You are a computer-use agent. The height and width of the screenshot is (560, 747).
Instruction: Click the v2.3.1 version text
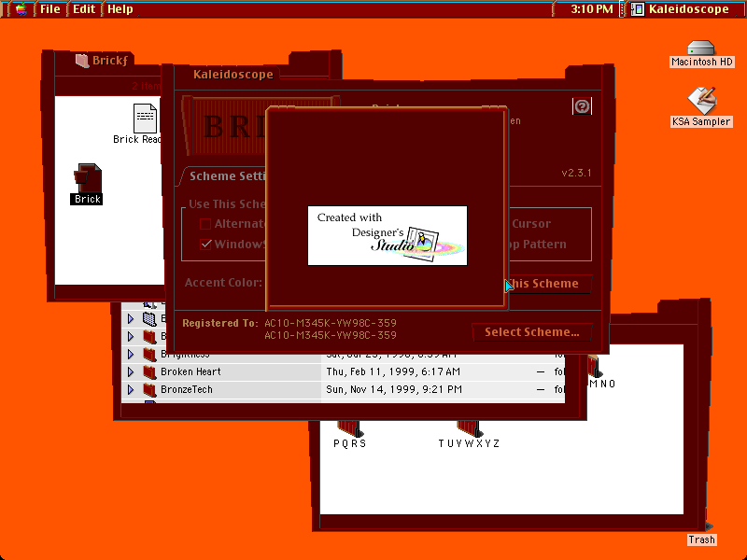click(x=576, y=173)
